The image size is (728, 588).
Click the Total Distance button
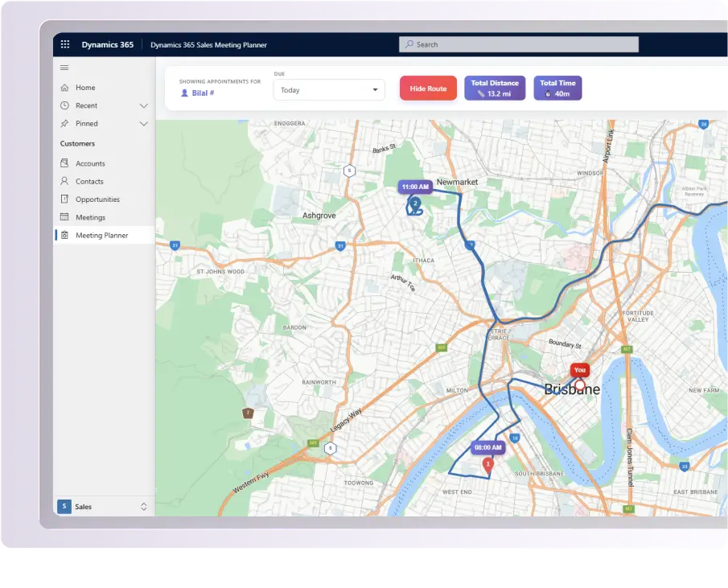[495, 88]
